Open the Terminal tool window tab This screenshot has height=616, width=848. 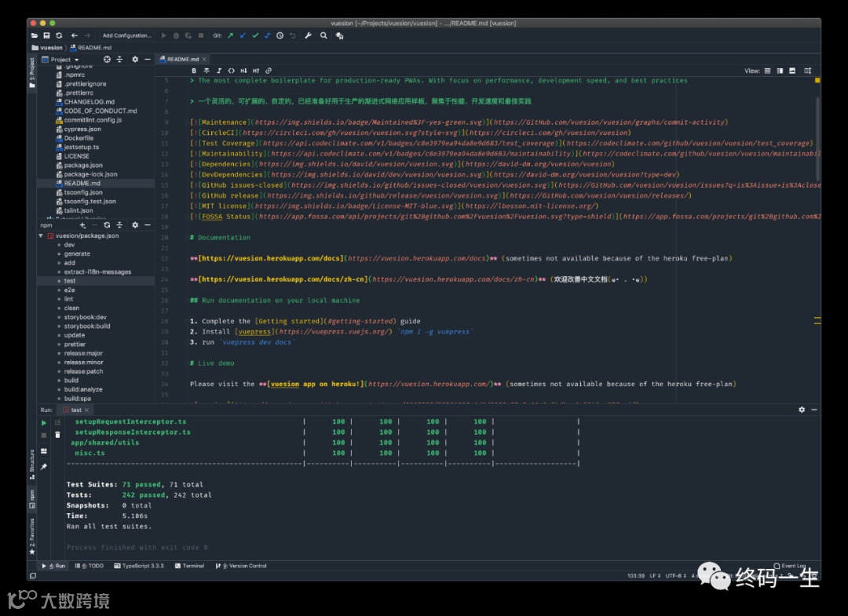190,566
